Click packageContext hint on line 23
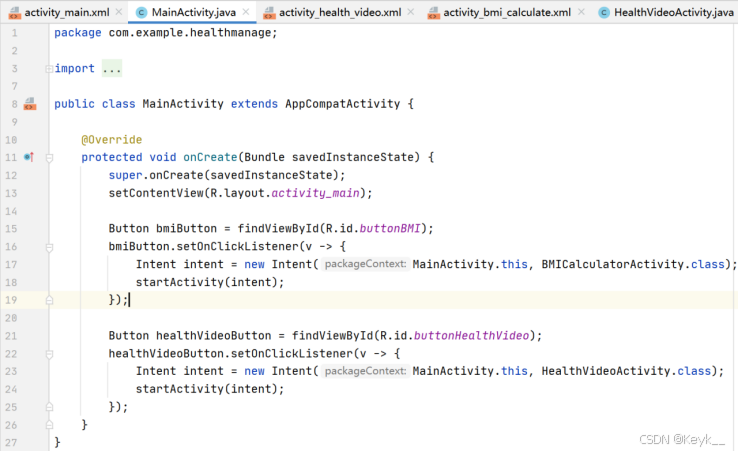 [365, 371]
